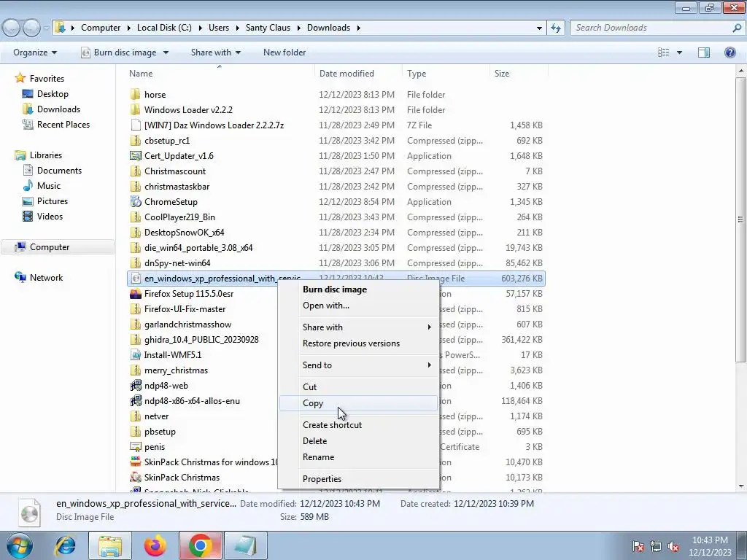Expand the address bar history dropdown
The height and width of the screenshot is (560, 747).
[x=539, y=28]
